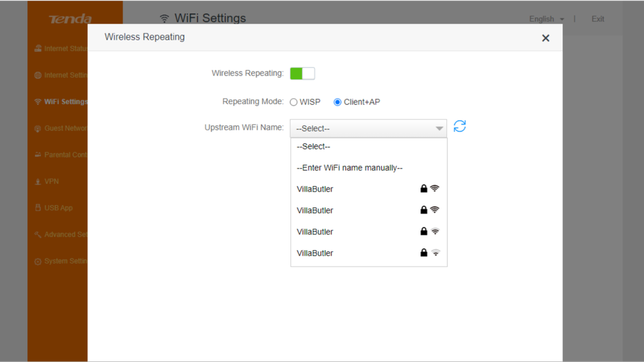Open Parental Control from the sidebar
The image size is (644, 362).
pos(63,155)
